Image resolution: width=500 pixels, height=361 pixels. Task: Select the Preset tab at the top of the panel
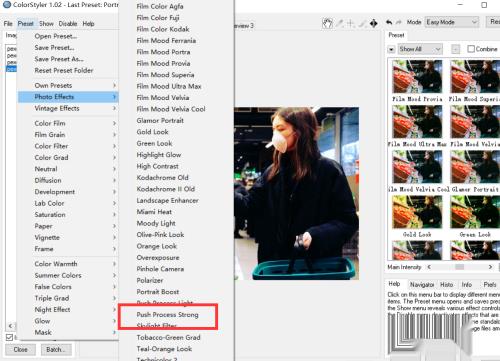[x=396, y=35]
